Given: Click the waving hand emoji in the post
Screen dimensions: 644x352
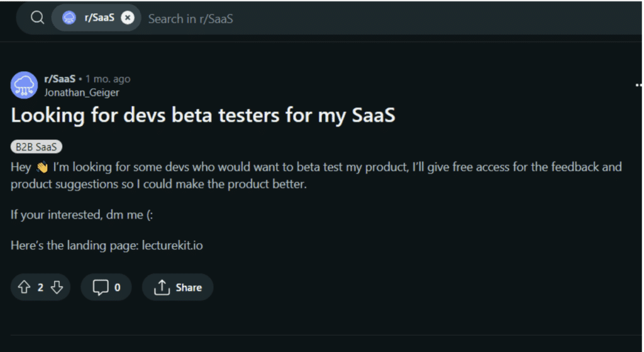Looking at the screenshot, I should pyautogui.click(x=42, y=167).
